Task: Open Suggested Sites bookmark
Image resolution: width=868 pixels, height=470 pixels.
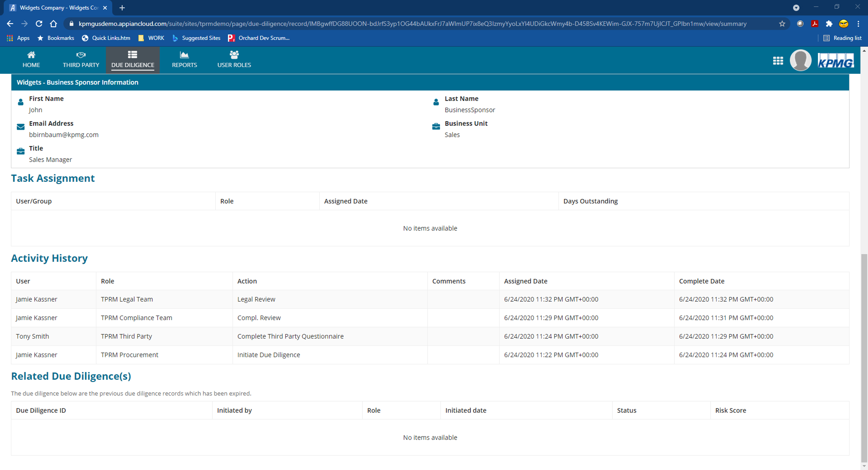Action: [196, 38]
